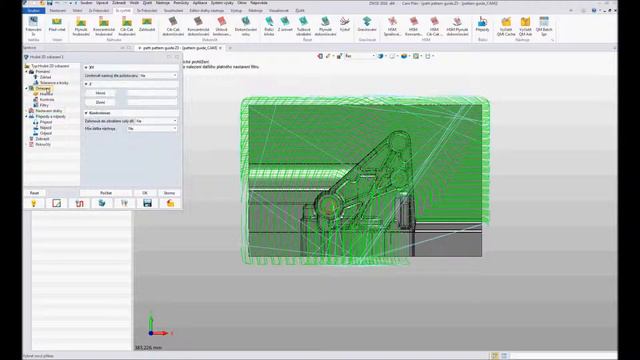Select Tolerance a kroky tree item
The image size is (640, 360).
click(x=54, y=83)
